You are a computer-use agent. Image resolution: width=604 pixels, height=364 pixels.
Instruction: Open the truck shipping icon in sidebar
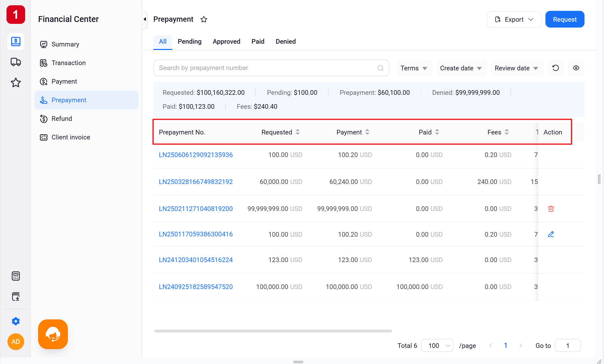pos(15,62)
